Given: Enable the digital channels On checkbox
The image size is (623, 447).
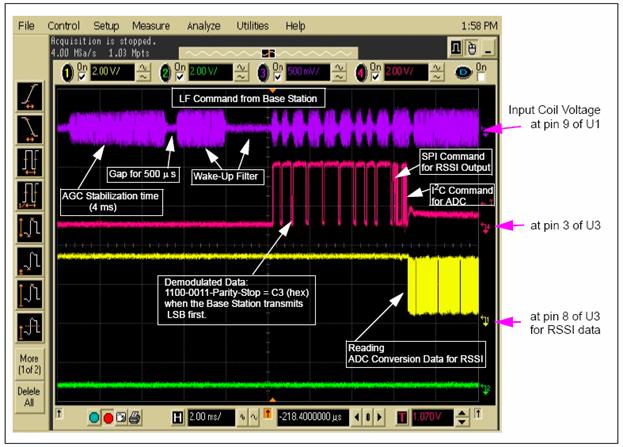Looking at the screenshot, I should click(x=481, y=77).
